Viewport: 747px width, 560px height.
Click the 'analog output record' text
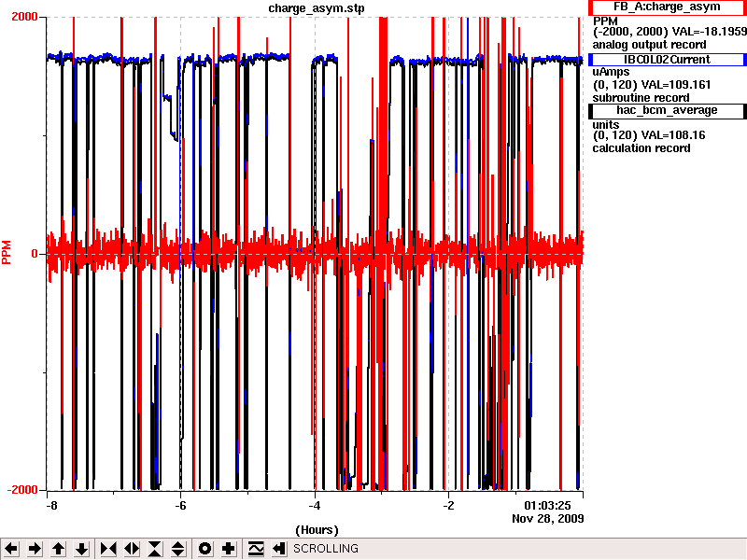[649, 45]
